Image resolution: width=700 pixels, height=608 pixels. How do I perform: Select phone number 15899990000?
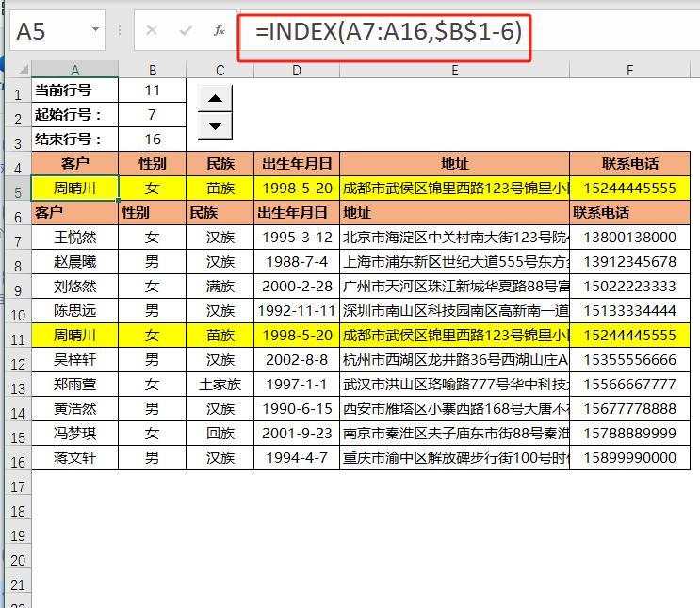tap(630, 458)
